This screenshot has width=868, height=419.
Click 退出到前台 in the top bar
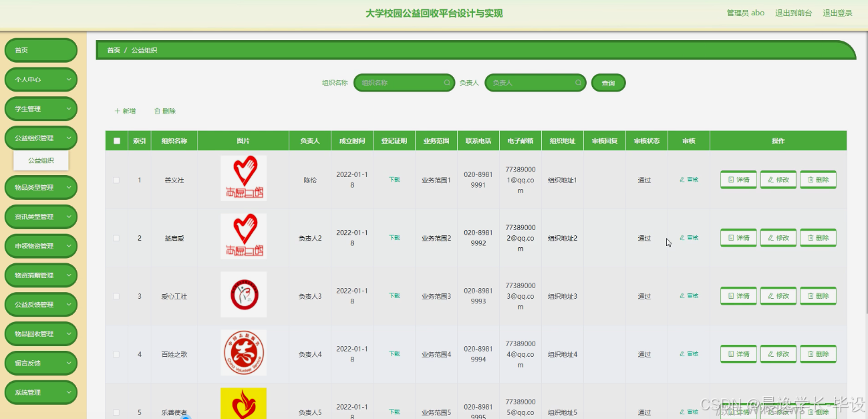coord(793,13)
